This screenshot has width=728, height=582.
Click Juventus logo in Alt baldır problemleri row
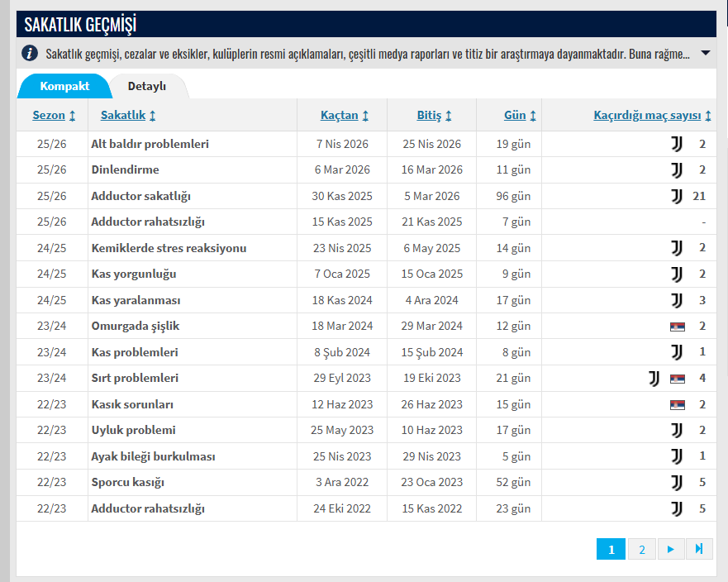(x=677, y=144)
